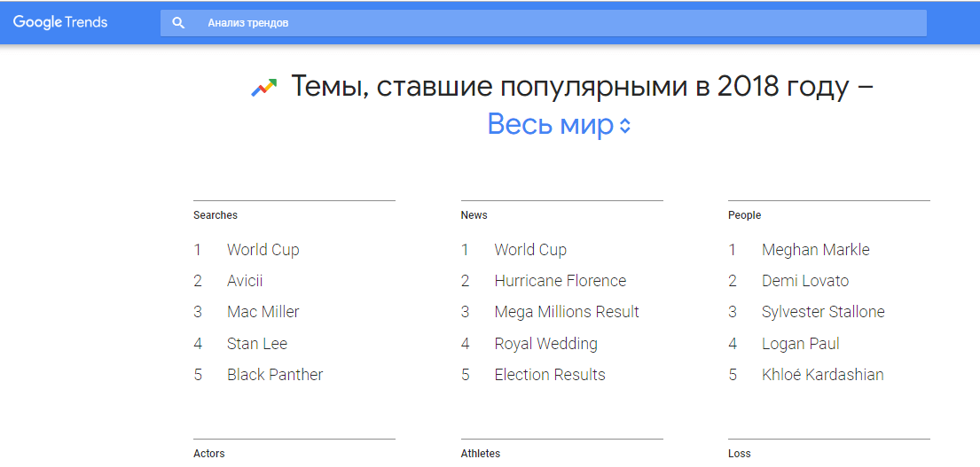
Task: Open the Весь мир region dropdown
Action: (551, 125)
